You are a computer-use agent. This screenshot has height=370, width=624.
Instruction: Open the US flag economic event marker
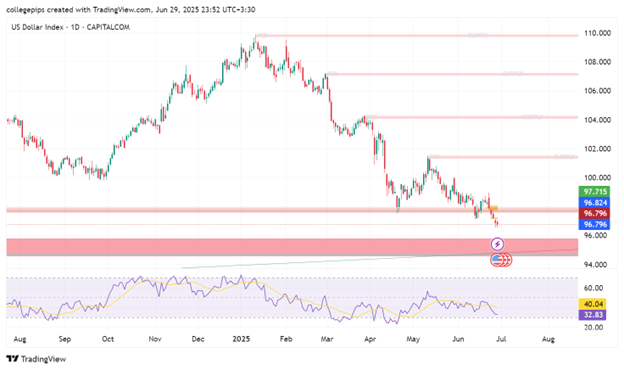496,260
